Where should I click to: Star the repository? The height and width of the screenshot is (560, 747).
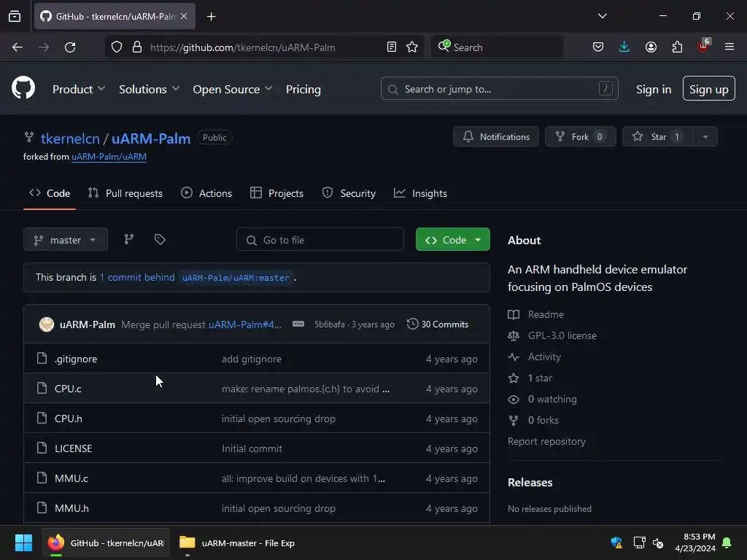659,136
